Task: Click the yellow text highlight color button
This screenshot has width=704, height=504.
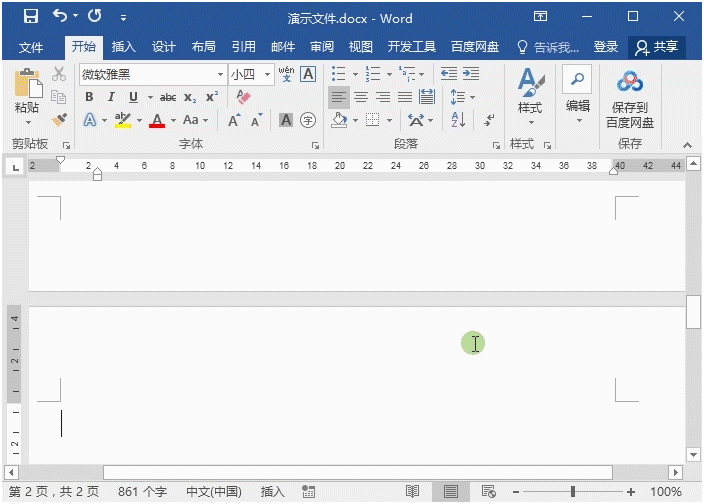Action: [122, 120]
